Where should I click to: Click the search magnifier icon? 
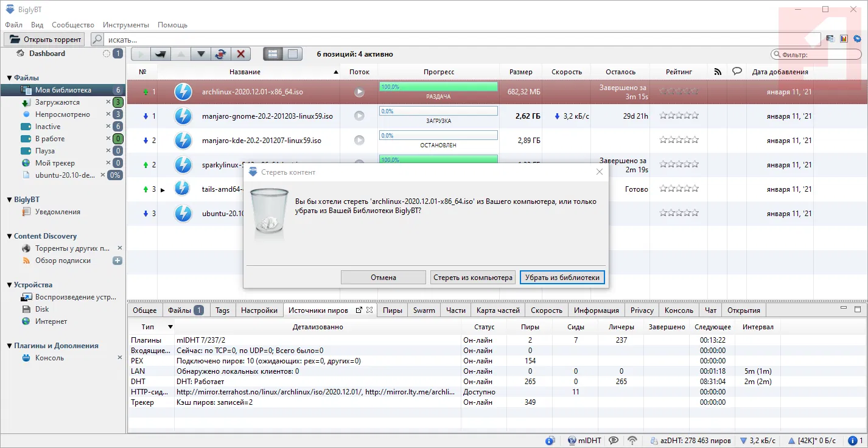tap(97, 40)
